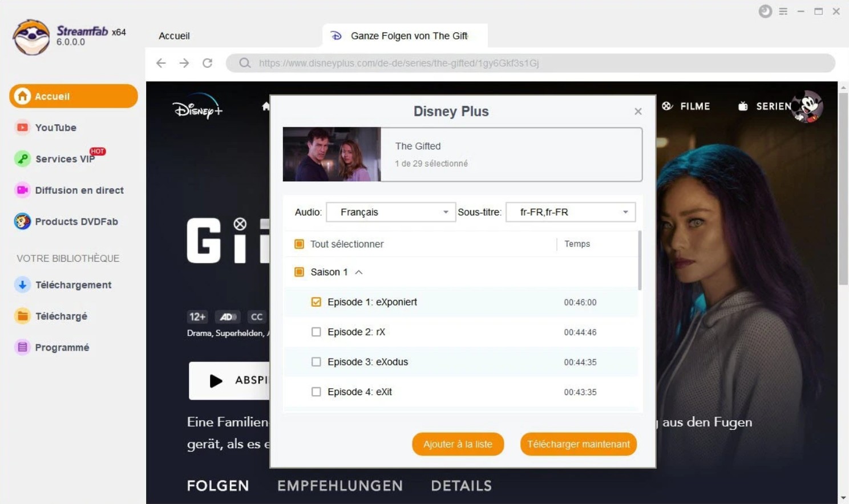849x504 pixels.
Task: Open the EMPFEHLUNGEN tab on Disney+
Action: (340, 486)
